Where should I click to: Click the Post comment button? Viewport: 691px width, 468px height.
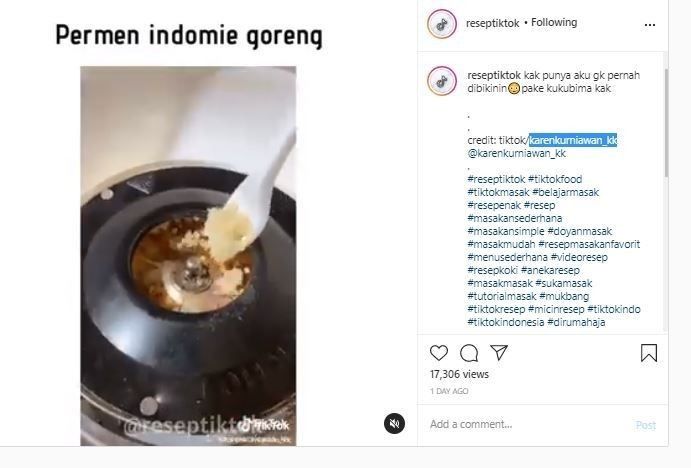(x=646, y=425)
